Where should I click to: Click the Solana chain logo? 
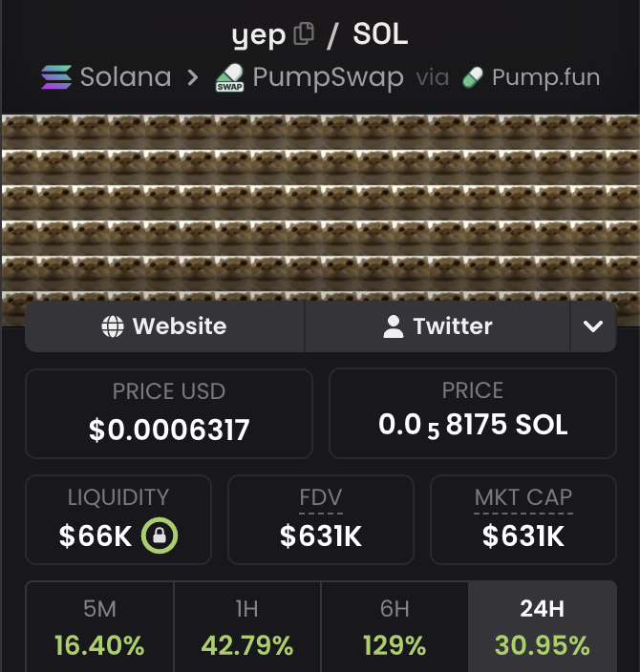(56, 77)
